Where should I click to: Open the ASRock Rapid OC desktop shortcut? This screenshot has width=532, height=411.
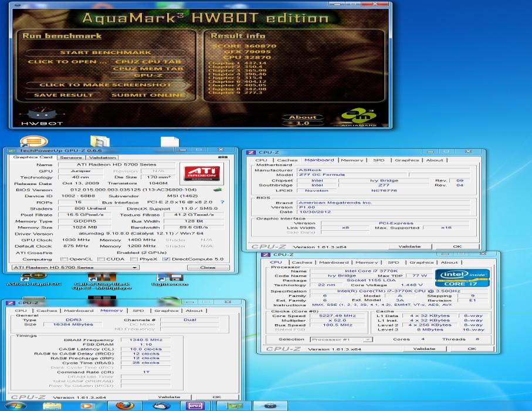point(34,279)
